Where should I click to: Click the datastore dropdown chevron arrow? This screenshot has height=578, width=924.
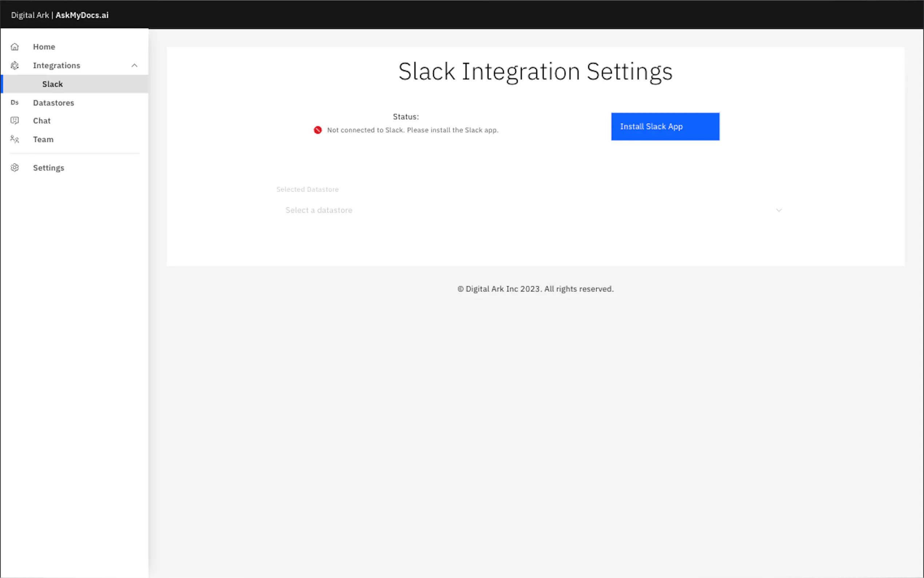[x=778, y=210]
